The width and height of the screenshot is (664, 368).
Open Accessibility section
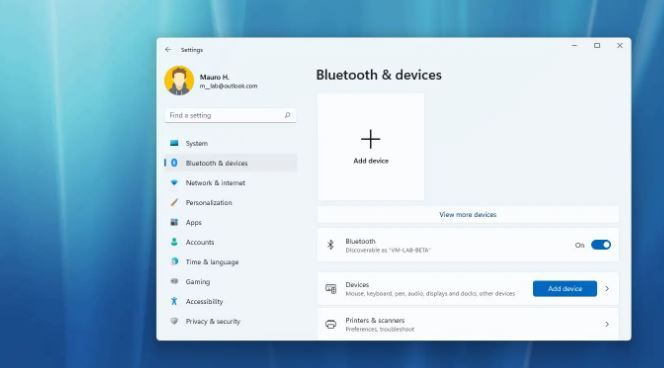231,301
